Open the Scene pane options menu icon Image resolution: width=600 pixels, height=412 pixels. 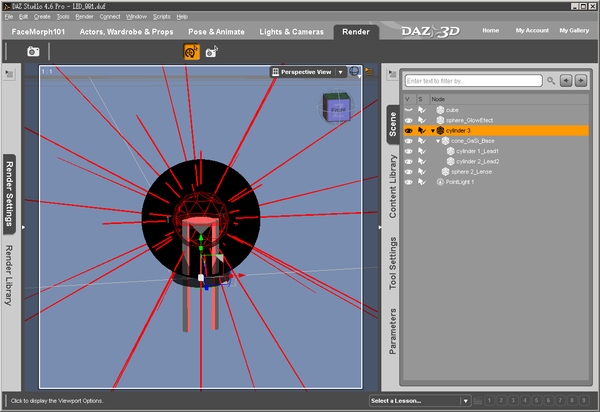click(x=392, y=74)
